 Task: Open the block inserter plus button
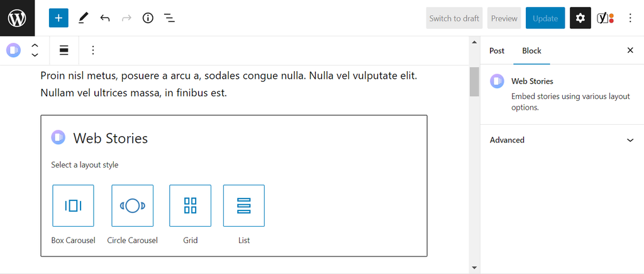tap(58, 18)
